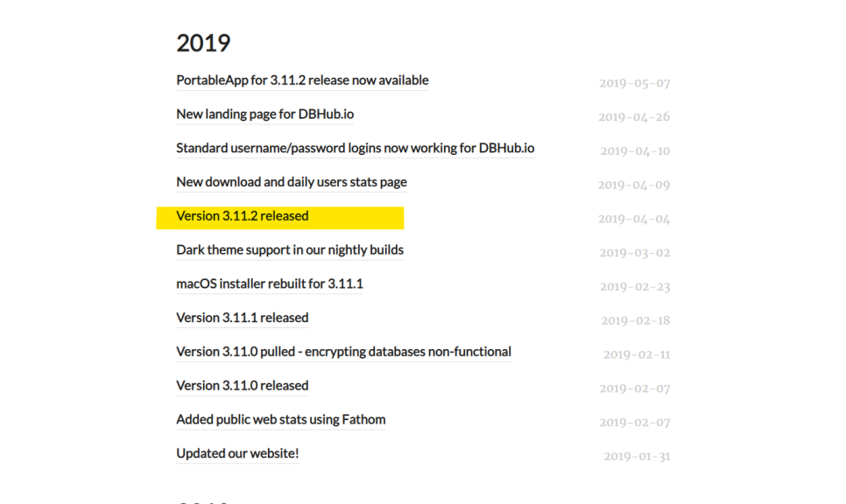846x504 pixels.
Task: Click "Version 3.11.1 released" link
Action: [x=243, y=318]
